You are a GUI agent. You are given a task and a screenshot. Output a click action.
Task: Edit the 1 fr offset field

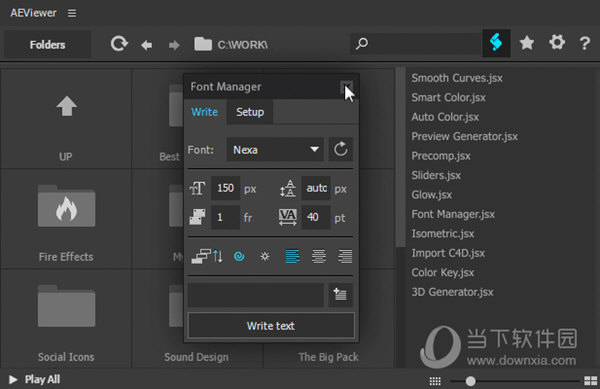coord(225,217)
